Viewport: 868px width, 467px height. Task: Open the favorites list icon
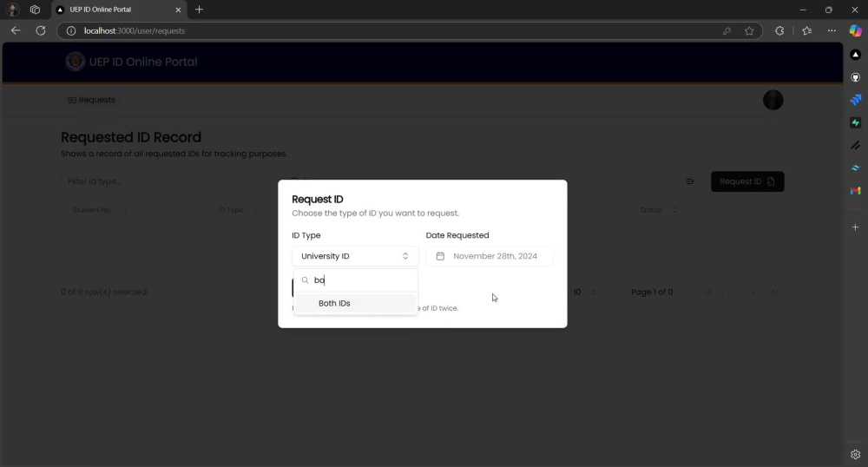(807, 31)
